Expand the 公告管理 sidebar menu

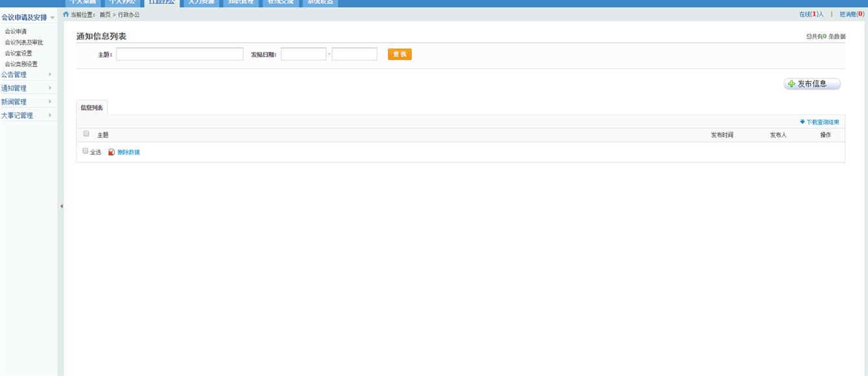coord(26,75)
